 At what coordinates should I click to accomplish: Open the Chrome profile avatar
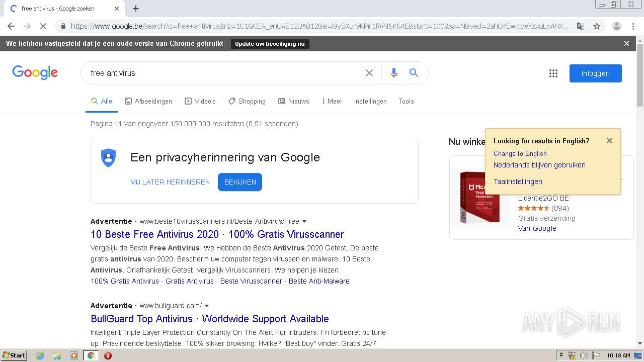pyautogui.click(x=617, y=26)
